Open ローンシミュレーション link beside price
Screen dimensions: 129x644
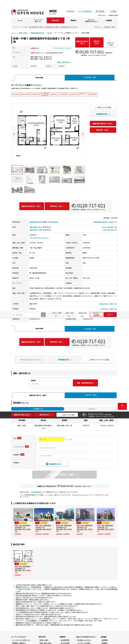pyautogui.click(x=61, y=48)
